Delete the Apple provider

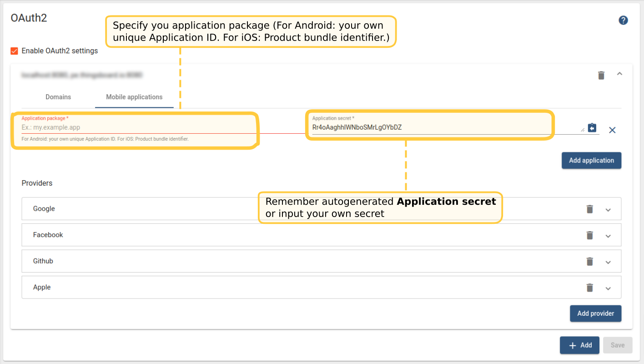point(589,288)
